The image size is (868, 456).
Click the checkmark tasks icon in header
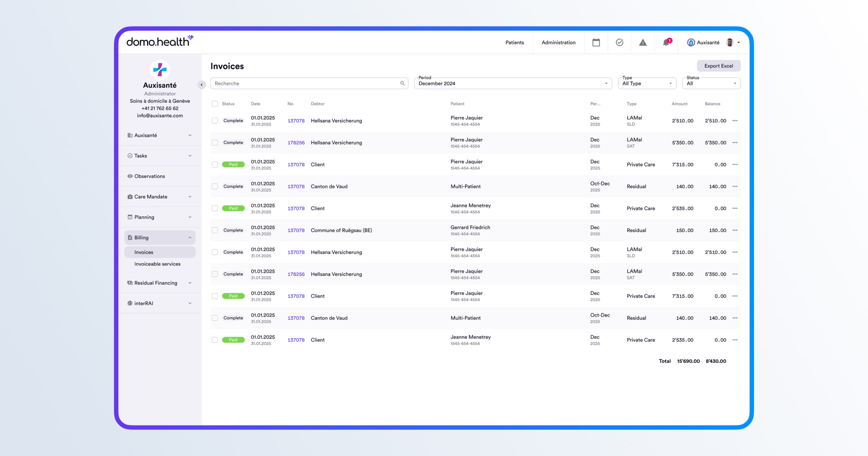point(619,42)
